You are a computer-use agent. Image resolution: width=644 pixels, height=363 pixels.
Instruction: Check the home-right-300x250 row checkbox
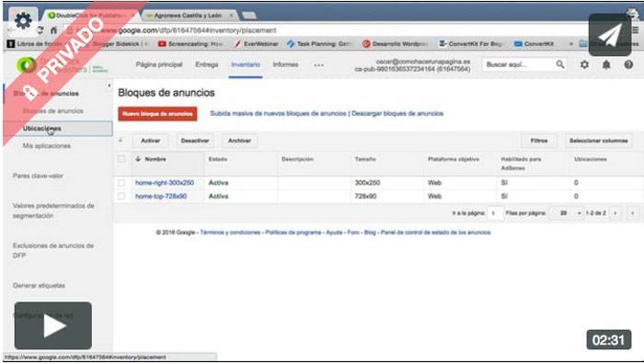(121, 183)
